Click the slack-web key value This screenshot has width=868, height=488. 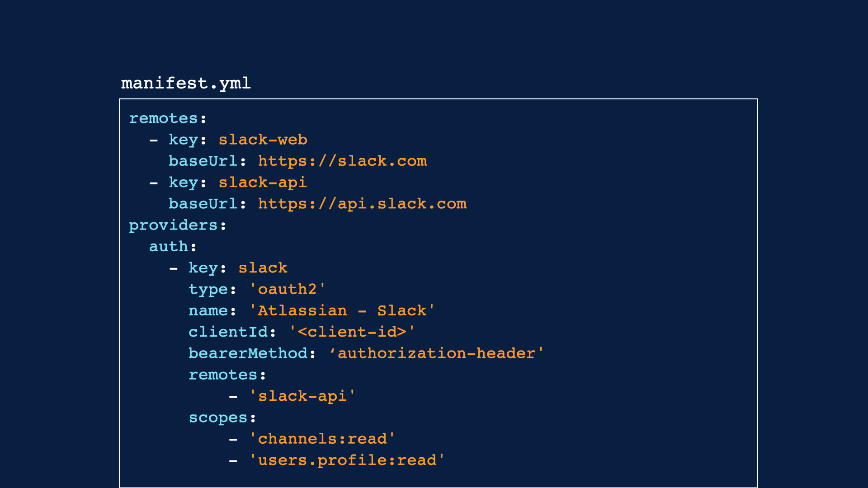263,140
